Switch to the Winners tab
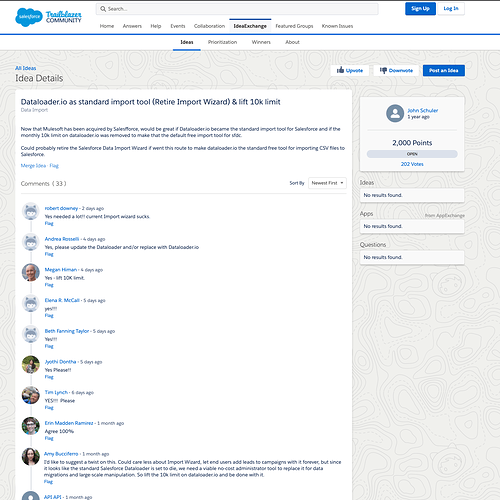This screenshot has height=500, width=500. coord(261,42)
